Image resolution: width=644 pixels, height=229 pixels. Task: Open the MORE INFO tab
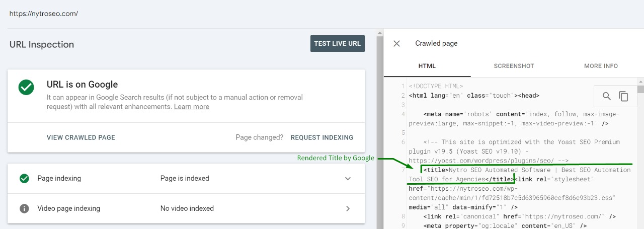click(601, 66)
